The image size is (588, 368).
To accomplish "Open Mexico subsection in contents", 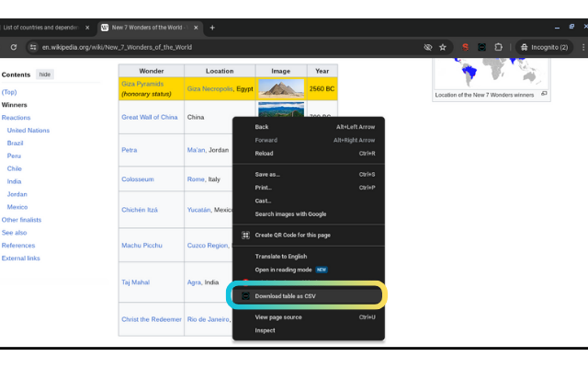I will point(17,207).
